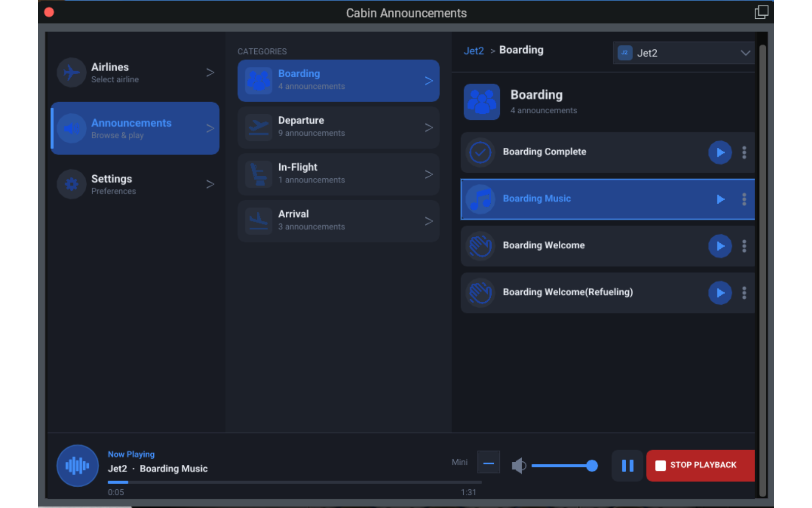Click the Boarding breadcrumb text
Viewport: 812px width, 508px height.
(521, 50)
